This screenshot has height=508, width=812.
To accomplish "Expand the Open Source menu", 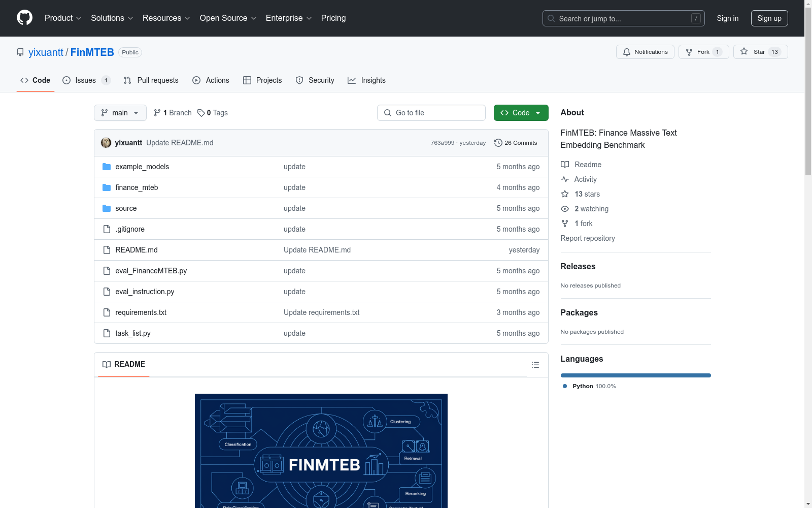I will (228, 18).
